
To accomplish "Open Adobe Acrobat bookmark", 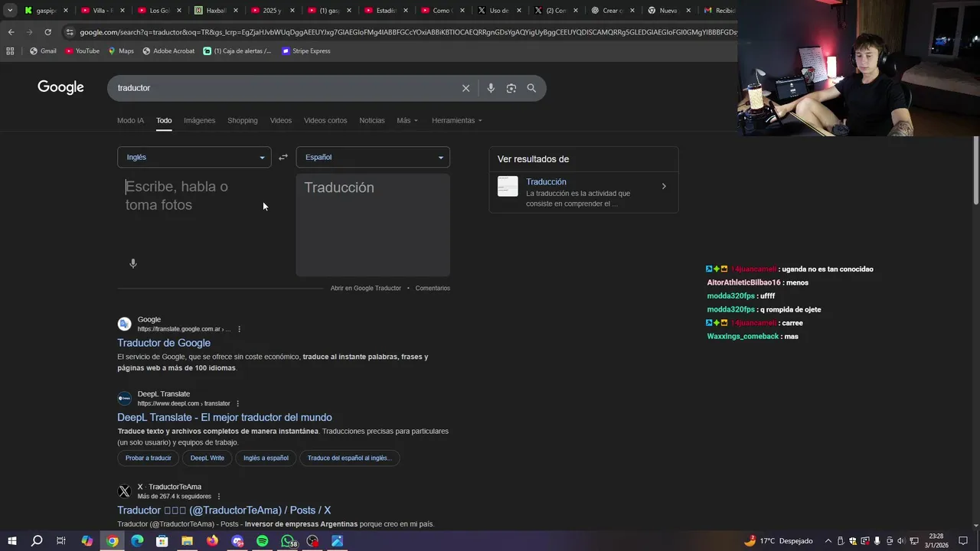I will (168, 51).
